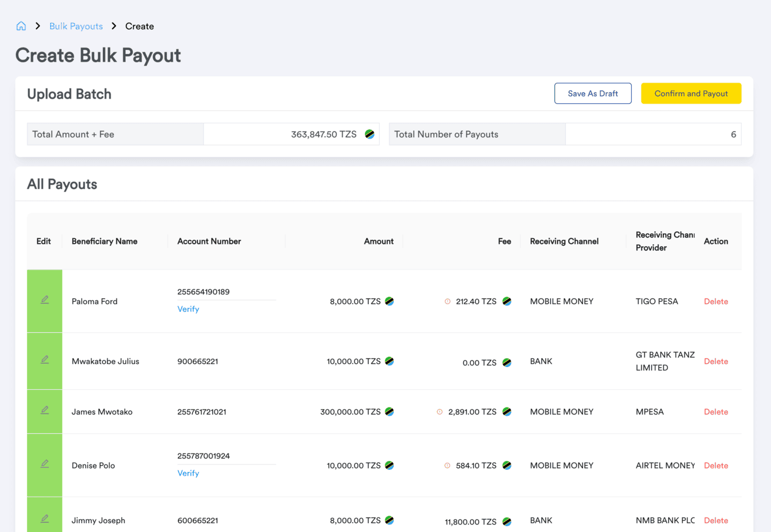Click the Edit column header
The image size is (771, 532).
click(43, 241)
